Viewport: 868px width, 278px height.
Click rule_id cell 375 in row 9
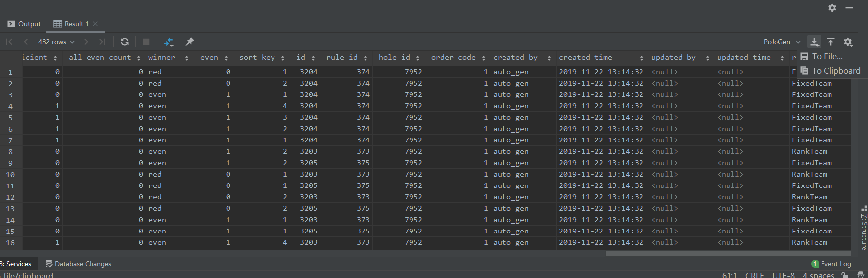(x=346, y=163)
